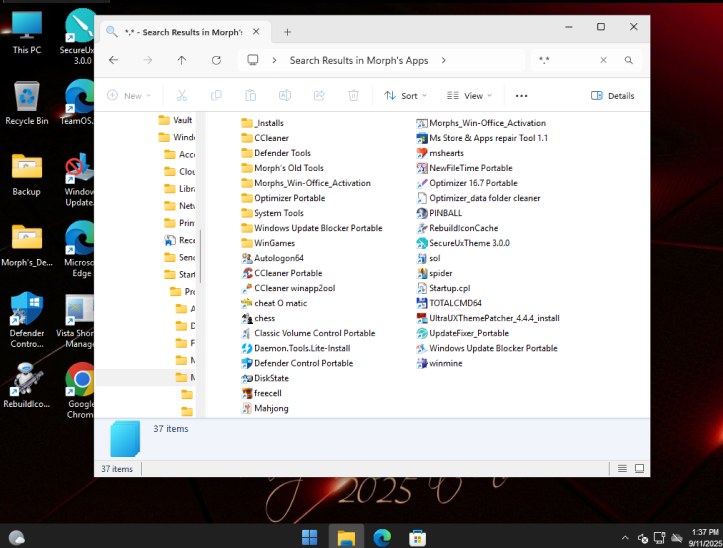Select This PC desktop icon

tap(27, 33)
